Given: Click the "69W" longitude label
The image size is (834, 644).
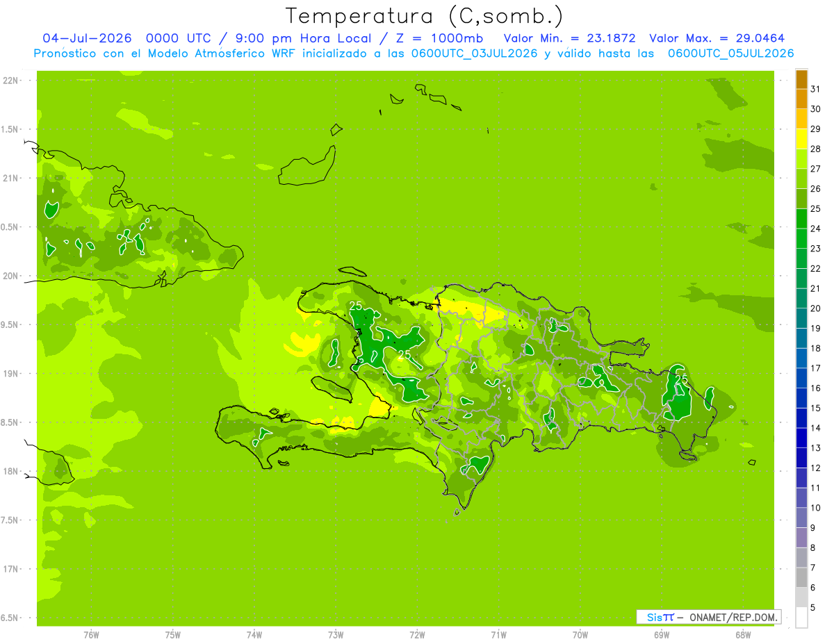Looking at the screenshot, I should click(661, 635).
